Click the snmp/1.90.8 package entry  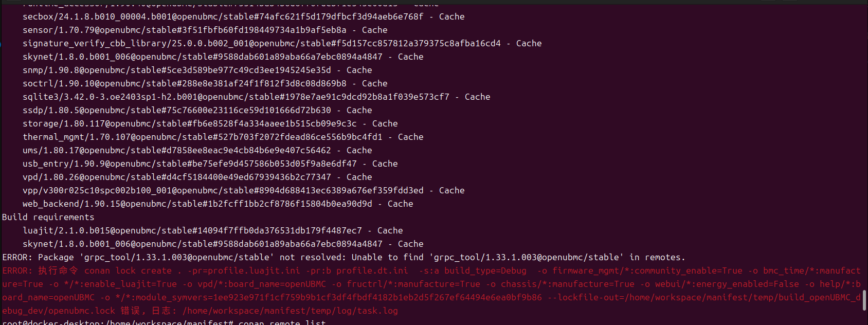pos(176,70)
